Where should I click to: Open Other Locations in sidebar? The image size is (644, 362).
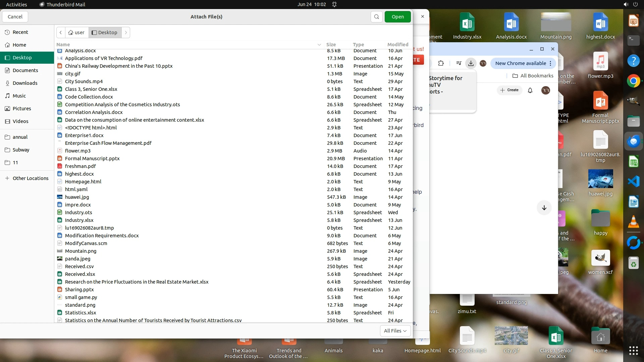pyautogui.click(x=30, y=178)
